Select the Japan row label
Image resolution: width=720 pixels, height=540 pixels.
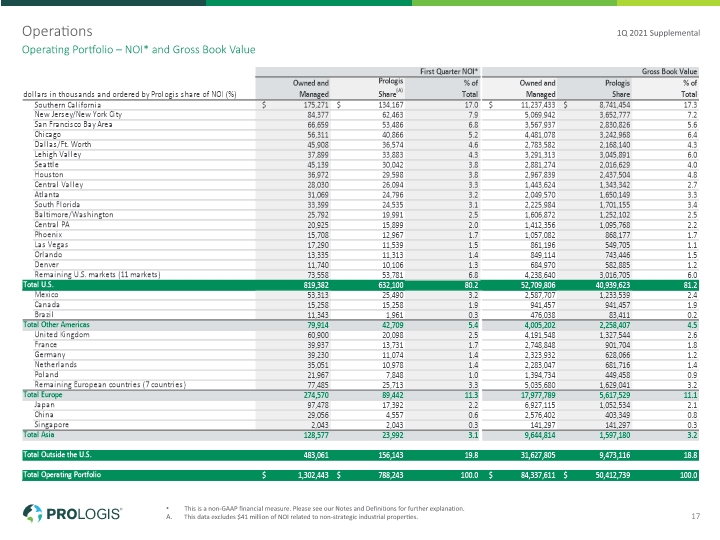45,405
